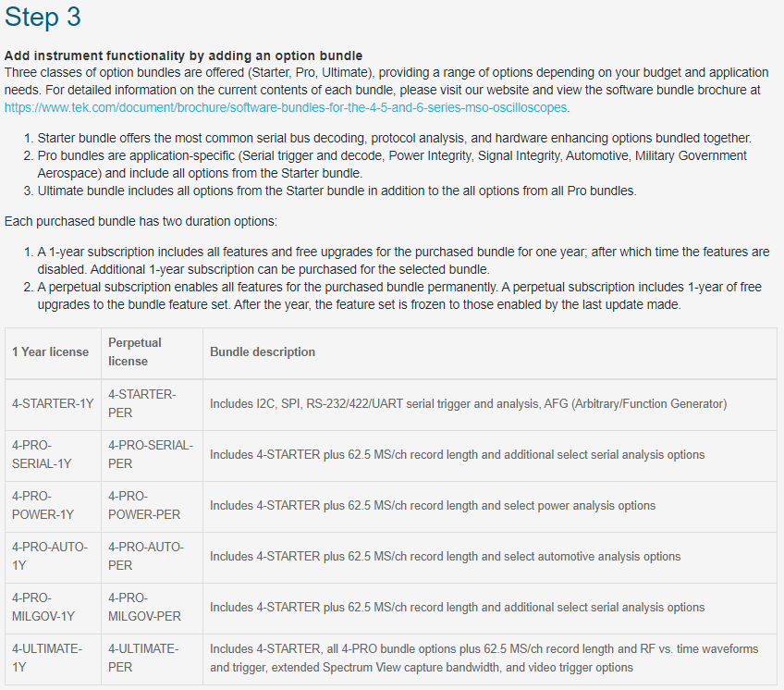Click the 4-PRO-MILGOV-1Y table cell
The width and height of the screenshot is (784, 690).
pos(53,608)
